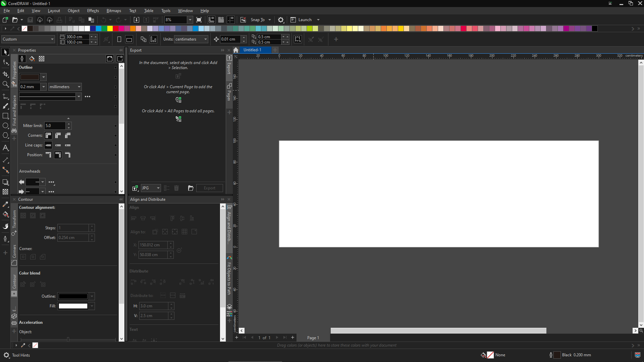Click the horizontal scrollbar under the canvas
The image size is (644, 362).
coord(438,331)
